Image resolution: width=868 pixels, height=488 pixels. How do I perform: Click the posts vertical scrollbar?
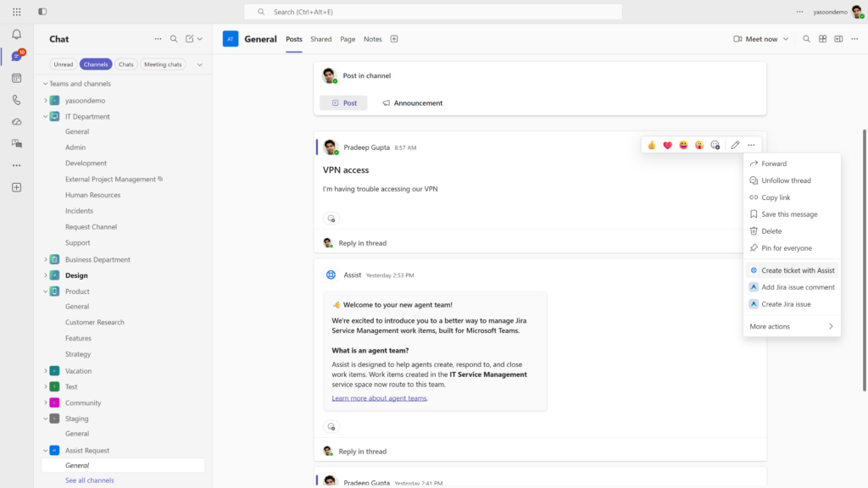865,260
